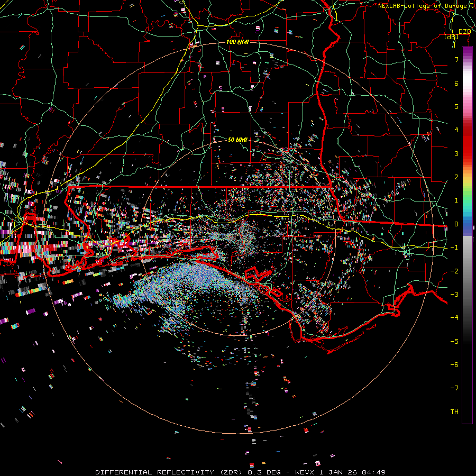Click the NEXLAB-College of DuPage label

pos(425,6)
